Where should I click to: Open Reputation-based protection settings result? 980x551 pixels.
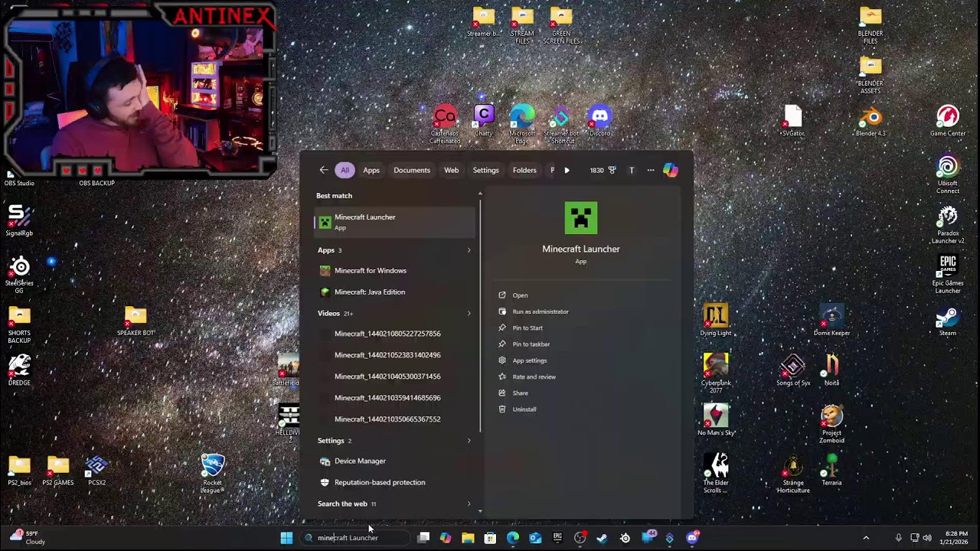tap(395, 482)
